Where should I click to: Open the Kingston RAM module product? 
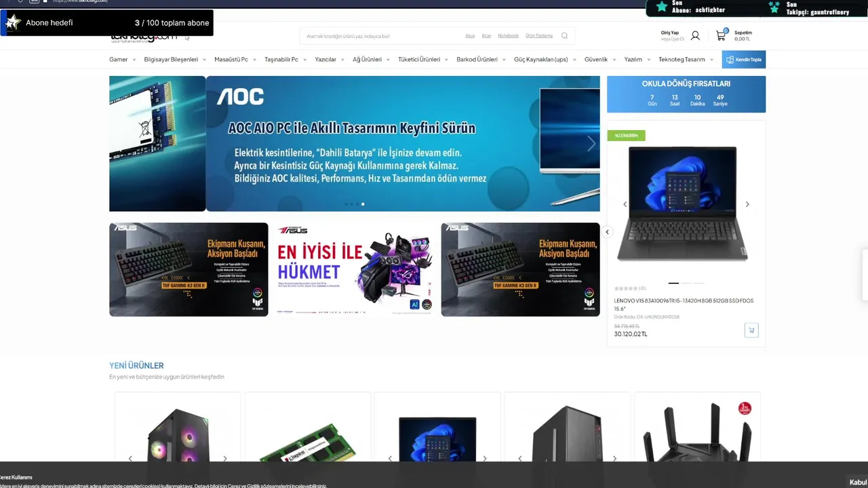pyautogui.click(x=307, y=444)
